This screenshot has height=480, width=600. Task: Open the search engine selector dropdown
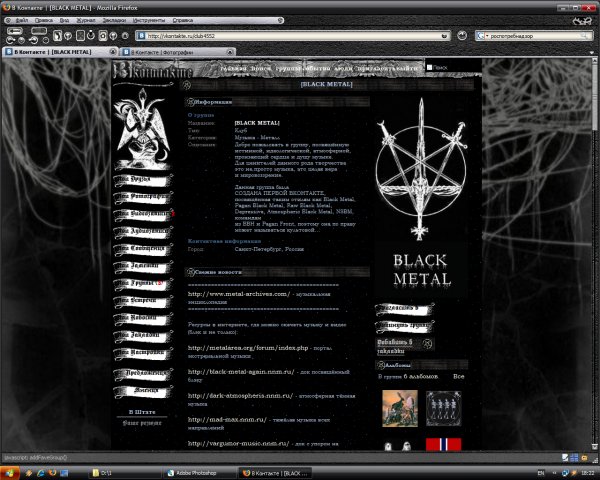point(487,36)
